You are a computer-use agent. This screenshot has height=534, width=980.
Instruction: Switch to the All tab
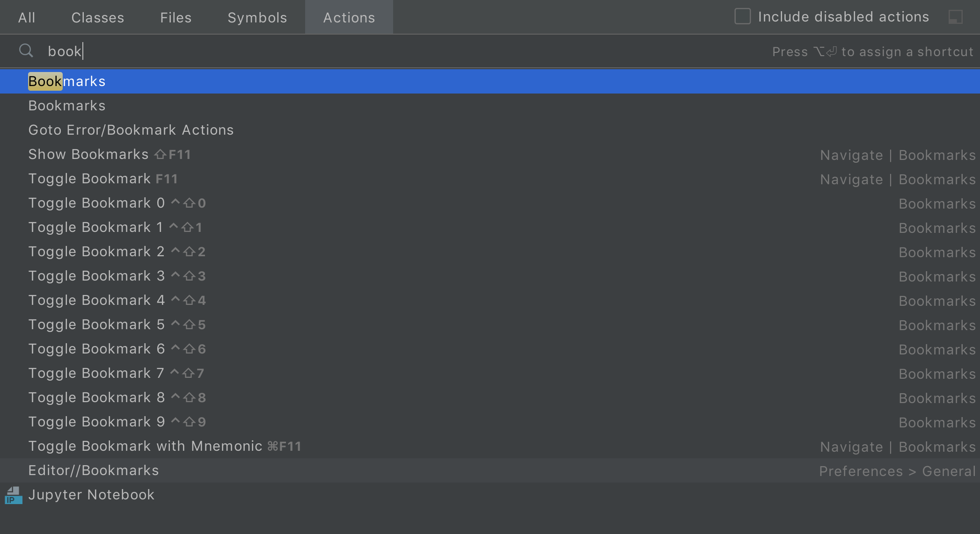click(27, 18)
